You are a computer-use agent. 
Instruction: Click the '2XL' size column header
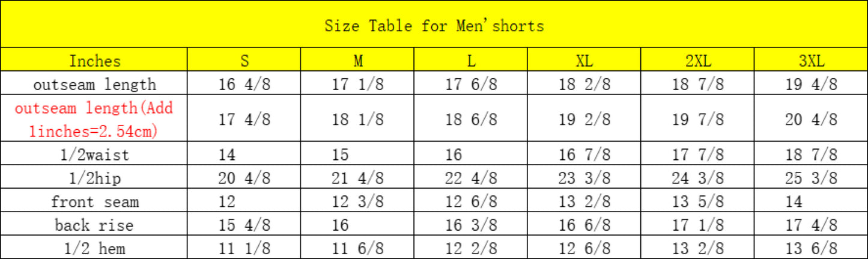pos(698,61)
